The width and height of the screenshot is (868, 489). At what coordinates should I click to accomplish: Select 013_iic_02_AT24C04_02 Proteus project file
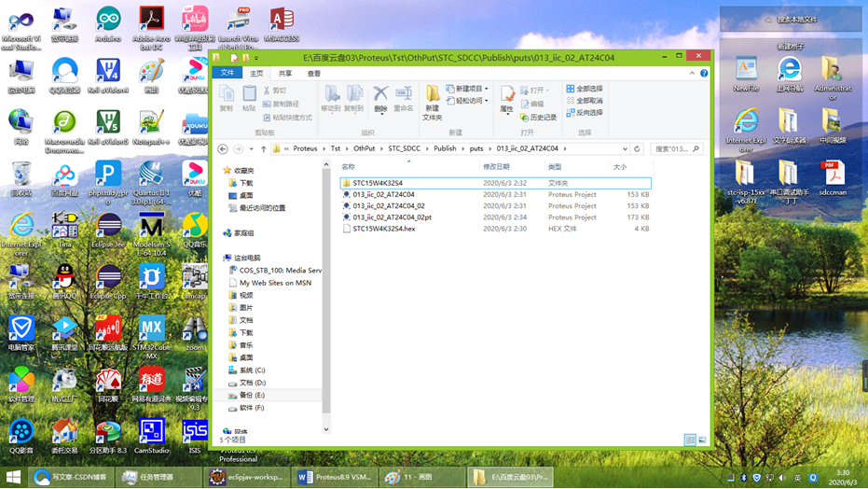495,205
